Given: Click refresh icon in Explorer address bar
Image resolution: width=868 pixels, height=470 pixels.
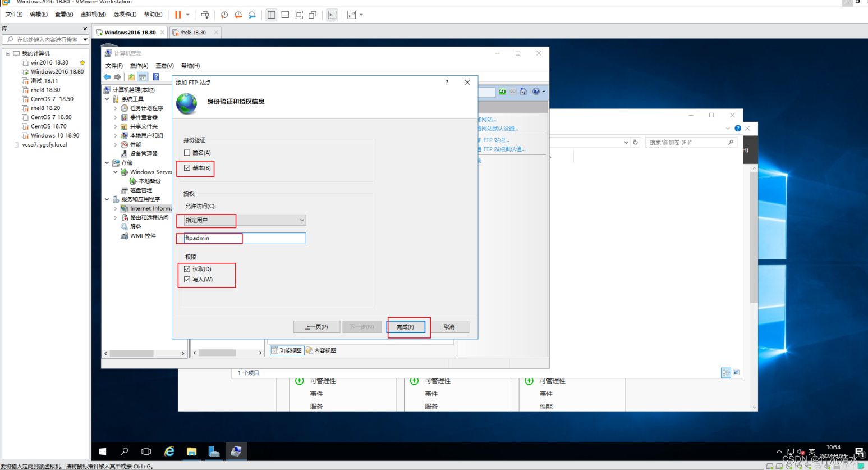Looking at the screenshot, I should click(x=636, y=142).
